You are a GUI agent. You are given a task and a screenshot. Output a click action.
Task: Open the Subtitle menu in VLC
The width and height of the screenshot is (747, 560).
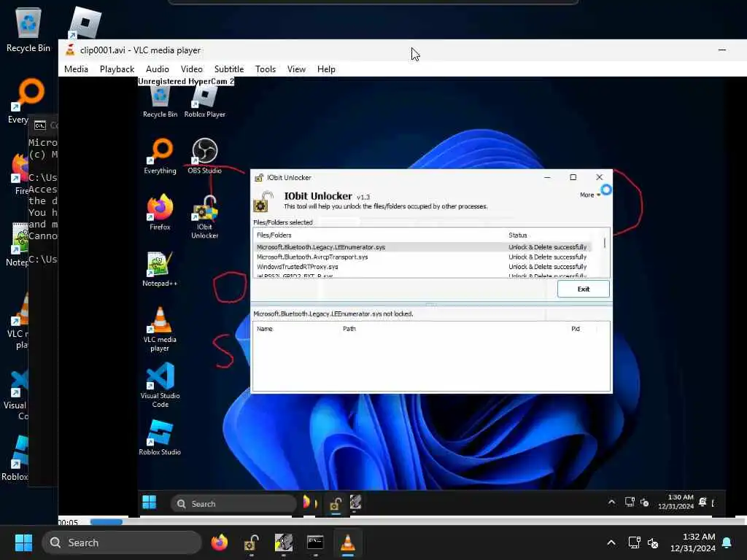click(229, 69)
